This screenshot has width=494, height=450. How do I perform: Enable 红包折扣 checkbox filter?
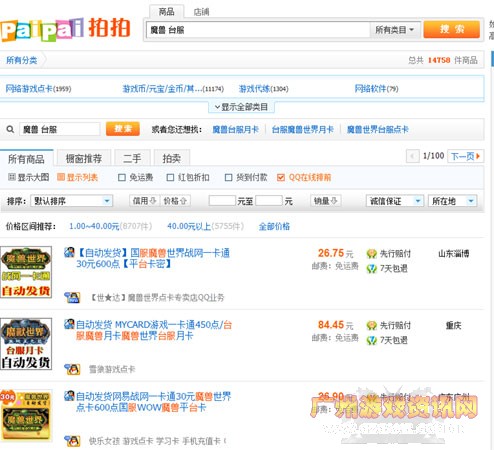point(170,177)
